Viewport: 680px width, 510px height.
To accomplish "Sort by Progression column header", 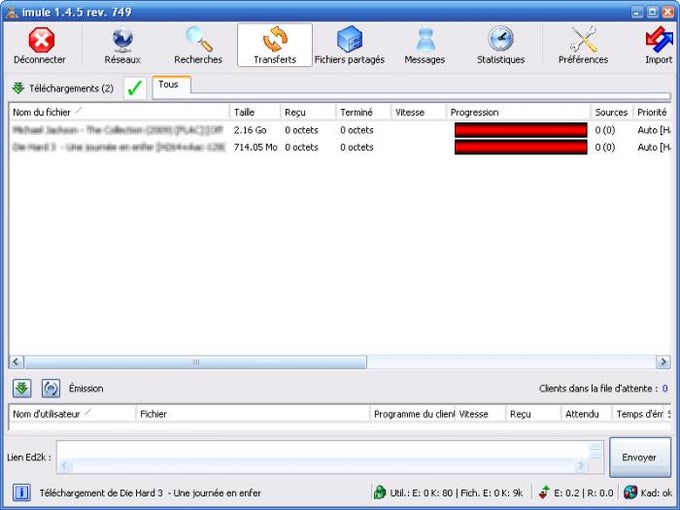I will (x=518, y=112).
